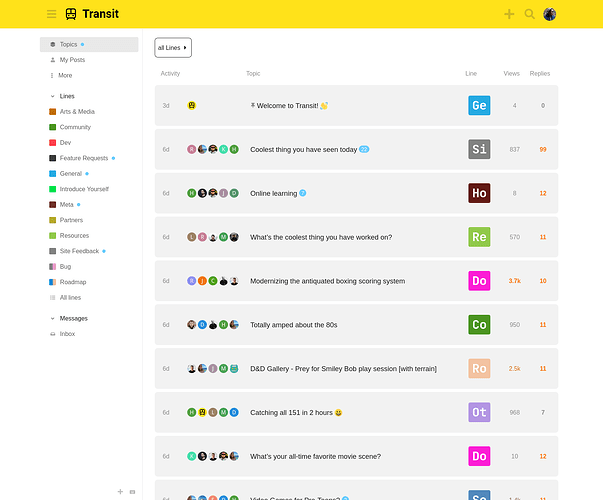603x500 pixels.
Task: Open the user avatar menu in header
Action: (x=550, y=14)
